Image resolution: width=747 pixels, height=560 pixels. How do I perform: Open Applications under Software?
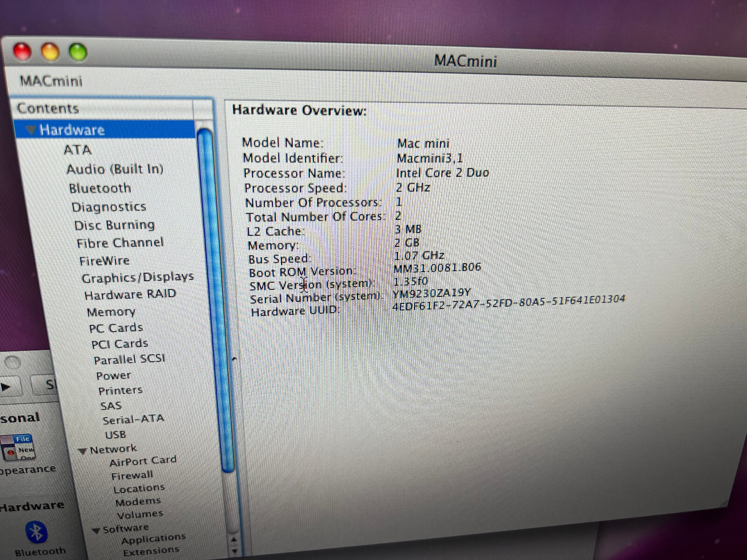pos(153,539)
